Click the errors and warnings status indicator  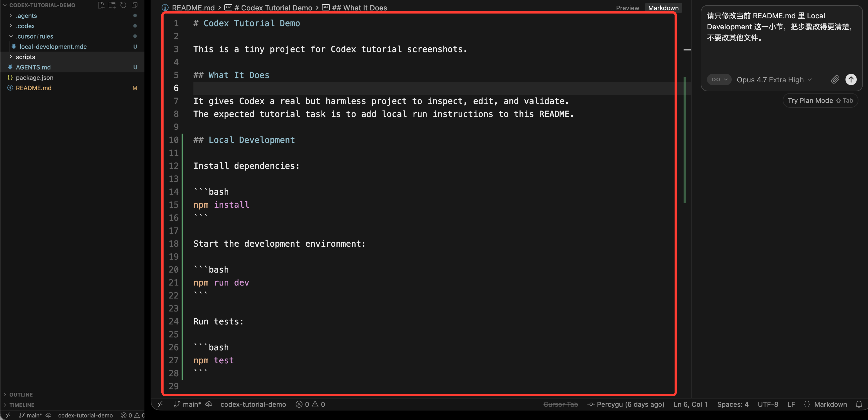(x=310, y=404)
